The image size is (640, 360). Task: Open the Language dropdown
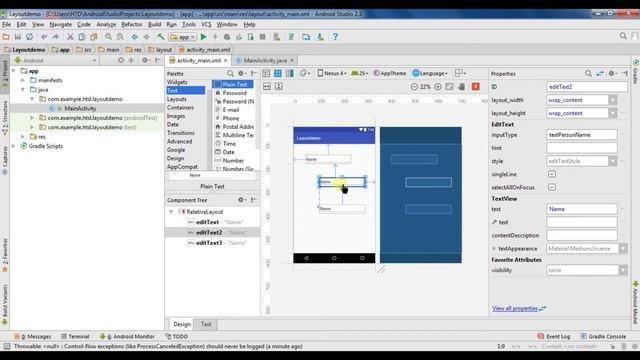(x=430, y=73)
